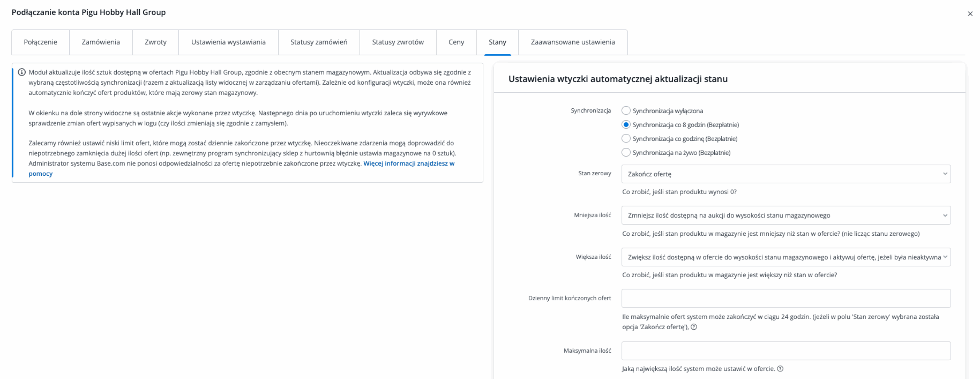This screenshot has height=379, width=980.
Task: Go to the 'Ceny' tab
Action: click(x=456, y=42)
